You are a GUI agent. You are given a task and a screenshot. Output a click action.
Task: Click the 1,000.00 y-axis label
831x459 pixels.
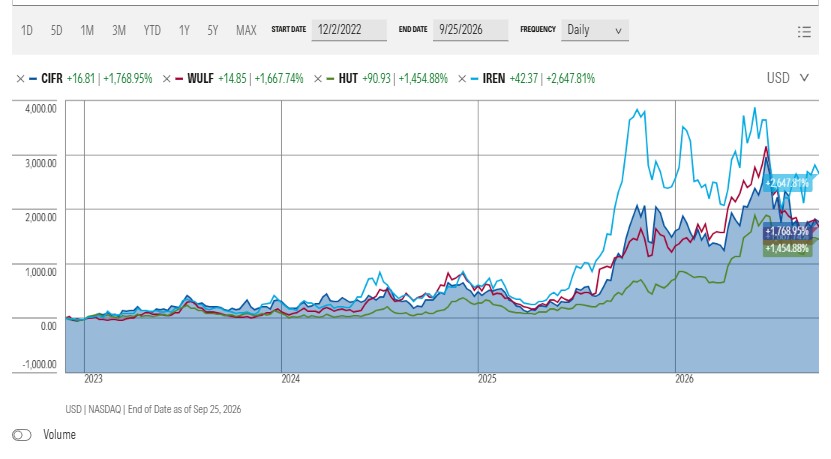[x=40, y=272]
